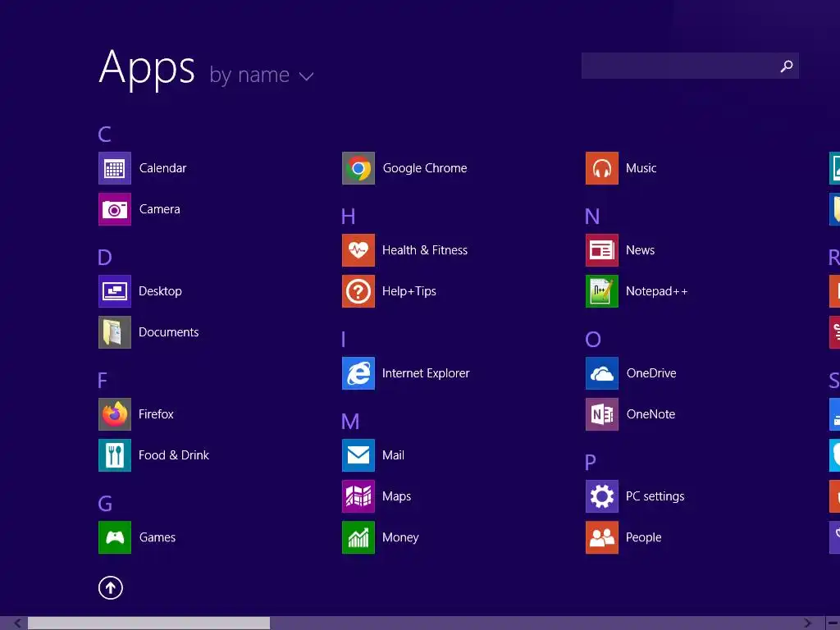This screenshot has width=840, height=630.
Task: Launch Internet Explorer icon
Action: coord(358,373)
